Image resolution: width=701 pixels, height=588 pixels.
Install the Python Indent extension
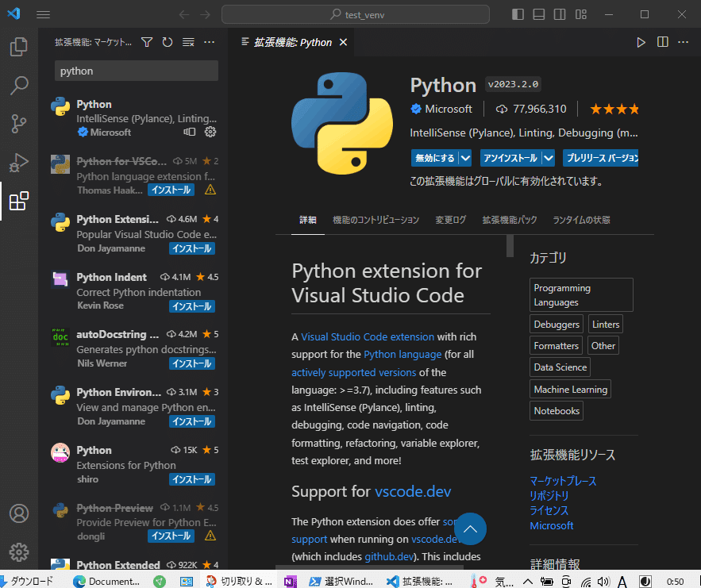pos(192,306)
